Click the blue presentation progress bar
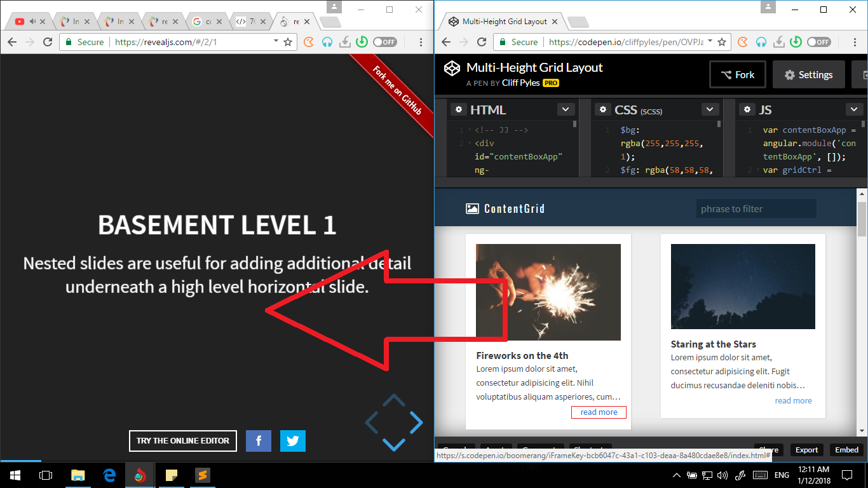 point(21,462)
